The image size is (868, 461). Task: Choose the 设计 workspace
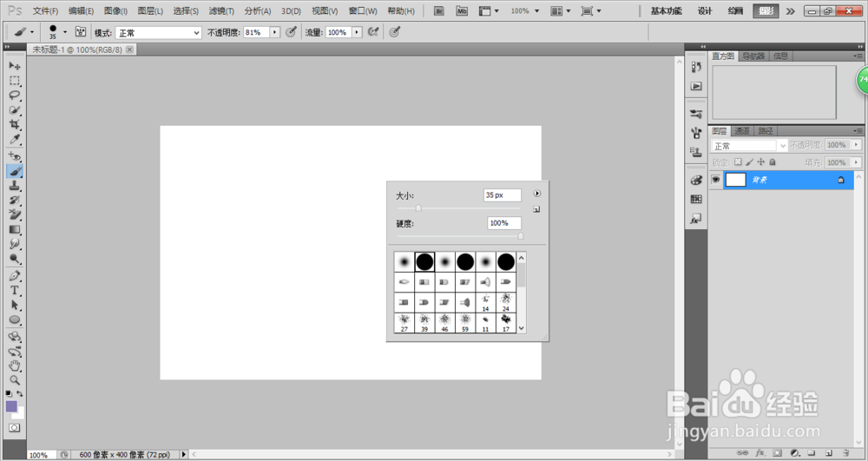pos(705,11)
